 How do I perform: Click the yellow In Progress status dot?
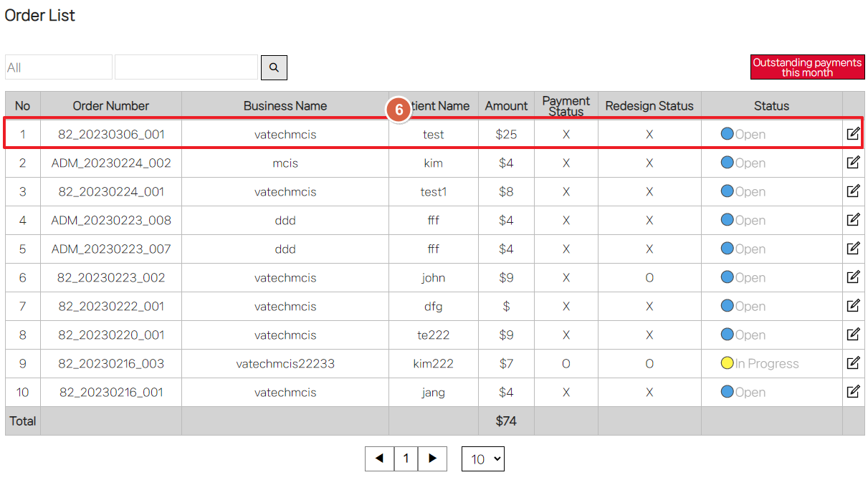pyautogui.click(x=727, y=363)
